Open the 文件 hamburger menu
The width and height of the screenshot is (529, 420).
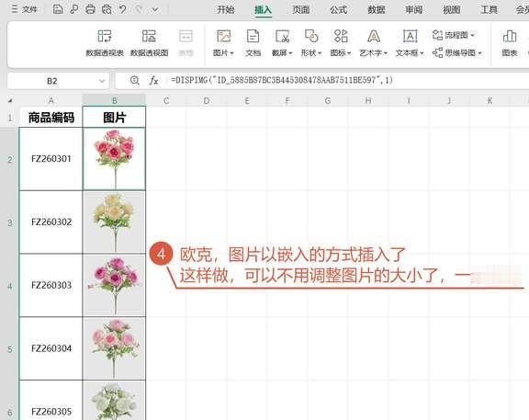click(24, 9)
